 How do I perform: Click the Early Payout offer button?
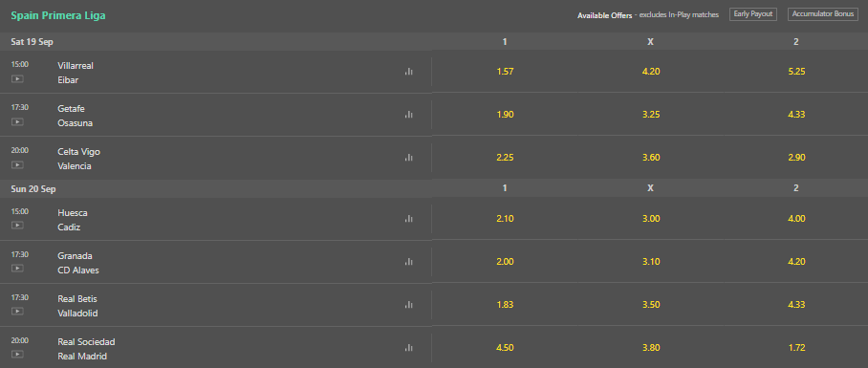tap(753, 14)
